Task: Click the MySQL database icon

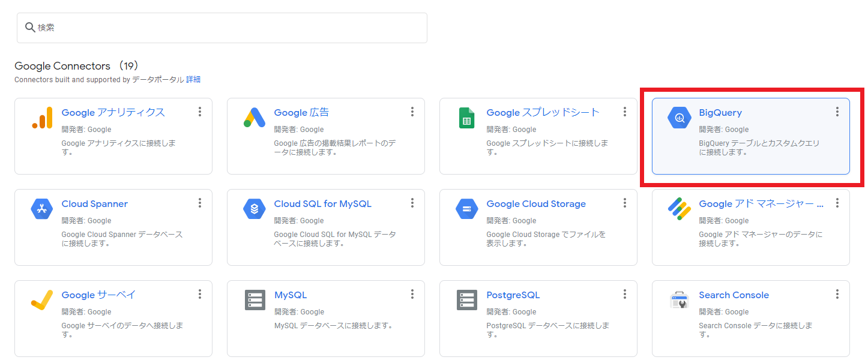Action: (x=255, y=300)
